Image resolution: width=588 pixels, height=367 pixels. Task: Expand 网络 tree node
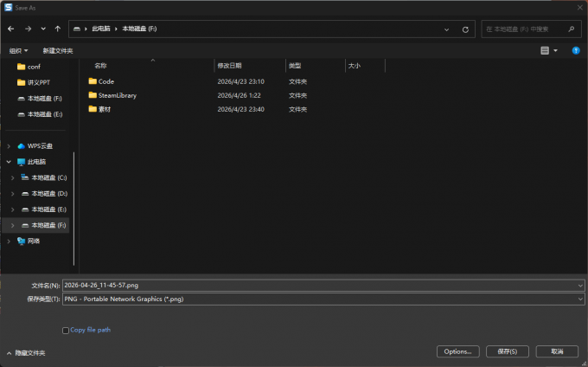(9, 241)
